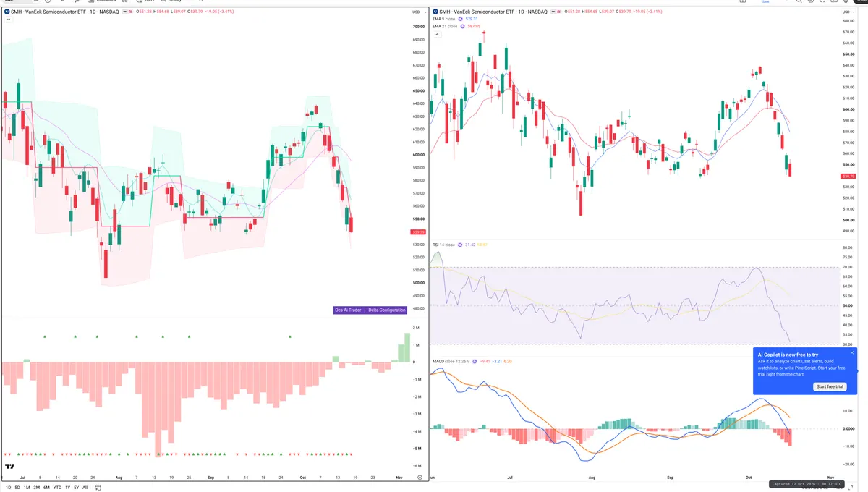Click the icon next to MACD close 12 26 9
Image resolution: width=868 pixels, height=492 pixels.
pos(474,361)
